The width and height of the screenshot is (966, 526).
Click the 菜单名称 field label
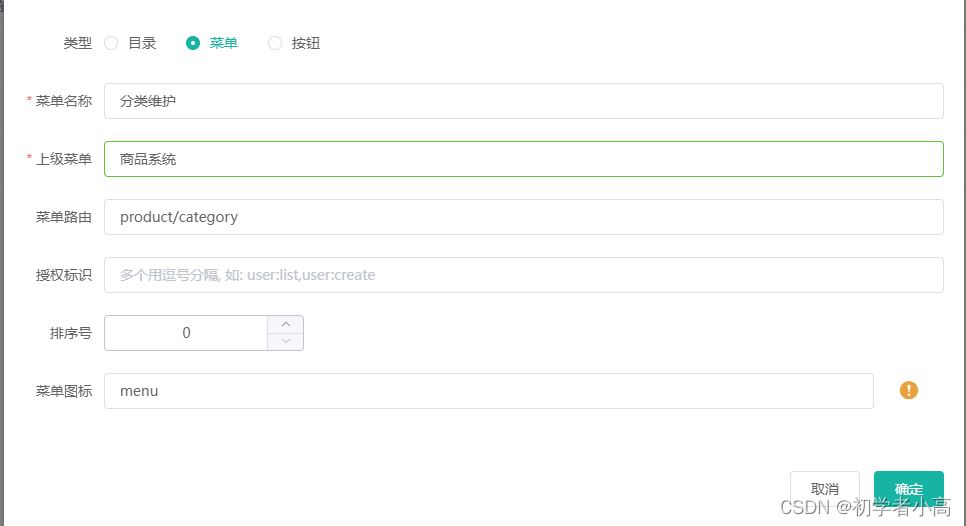coord(63,101)
